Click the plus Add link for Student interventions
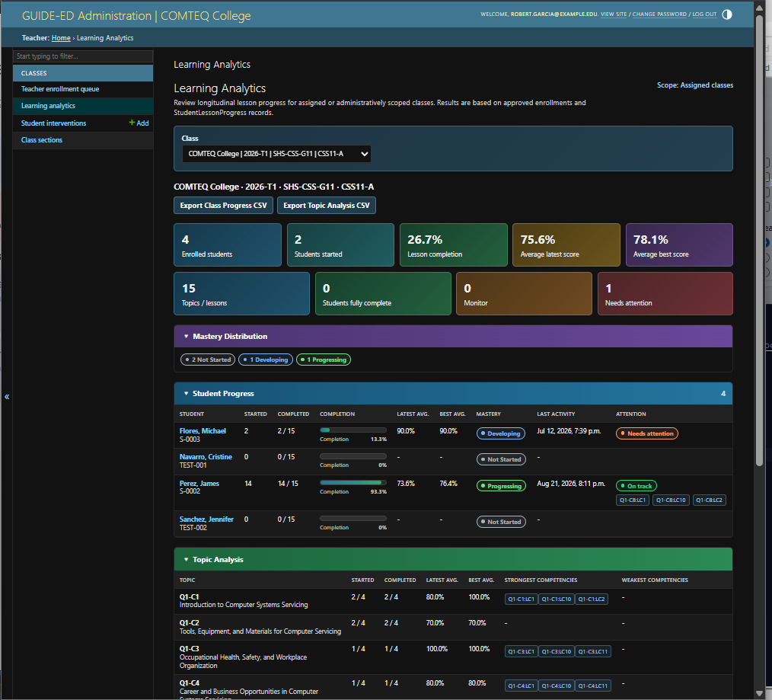This screenshot has width=772, height=700. pos(139,123)
